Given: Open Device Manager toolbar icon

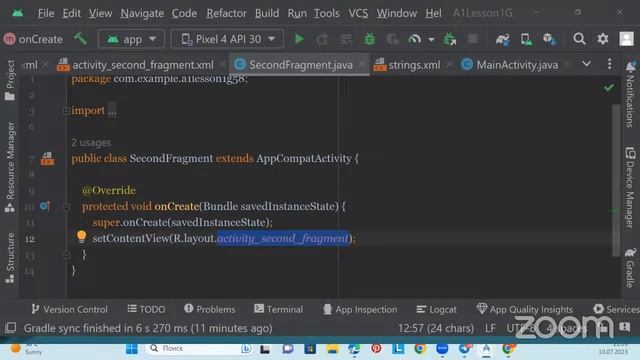Looking at the screenshot, I should coord(526,39).
